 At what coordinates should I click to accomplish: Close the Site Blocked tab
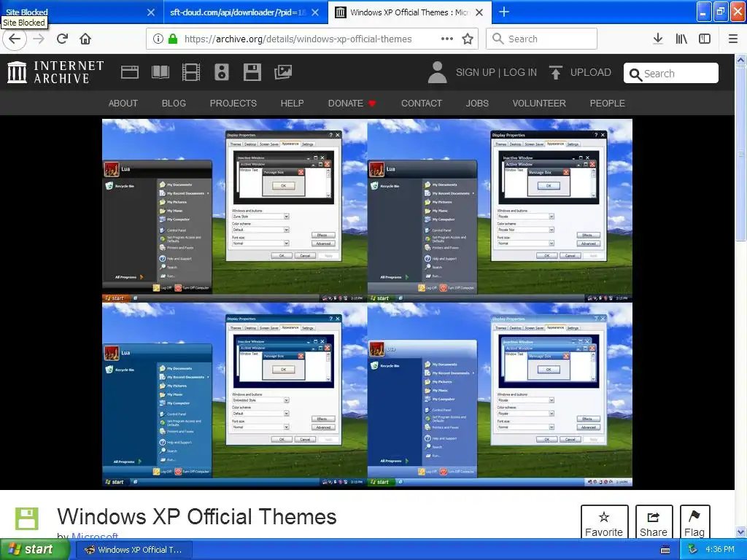pyautogui.click(x=150, y=12)
